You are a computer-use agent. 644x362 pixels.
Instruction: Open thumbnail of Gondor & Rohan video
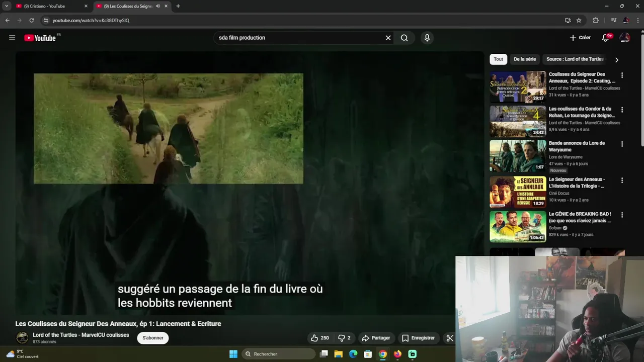click(518, 121)
